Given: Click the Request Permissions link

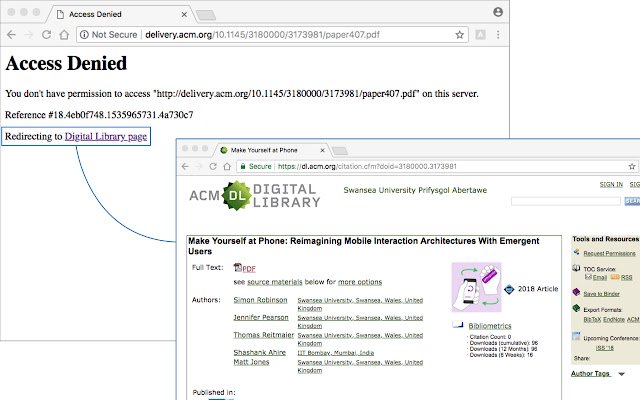Looking at the screenshot, I should click(x=609, y=253).
